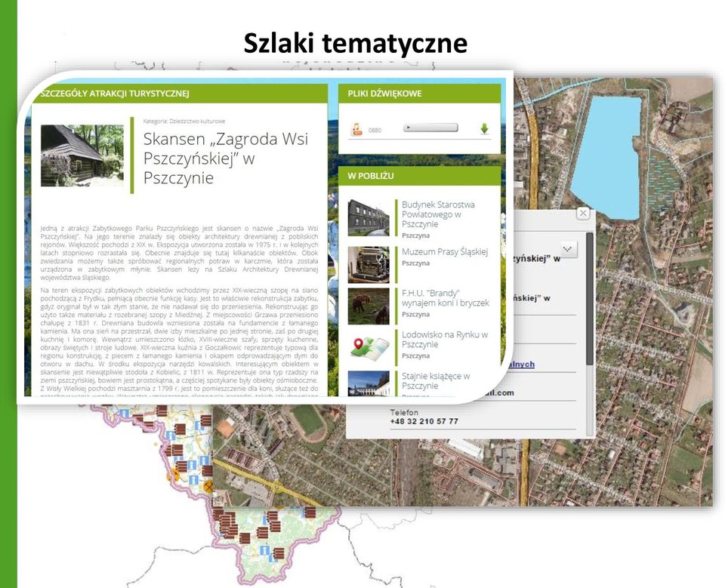The width and height of the screenshot is (725, 588).
Task: Click the Szlaki tematyczne slide title
Action: click(x=356, y=43)
